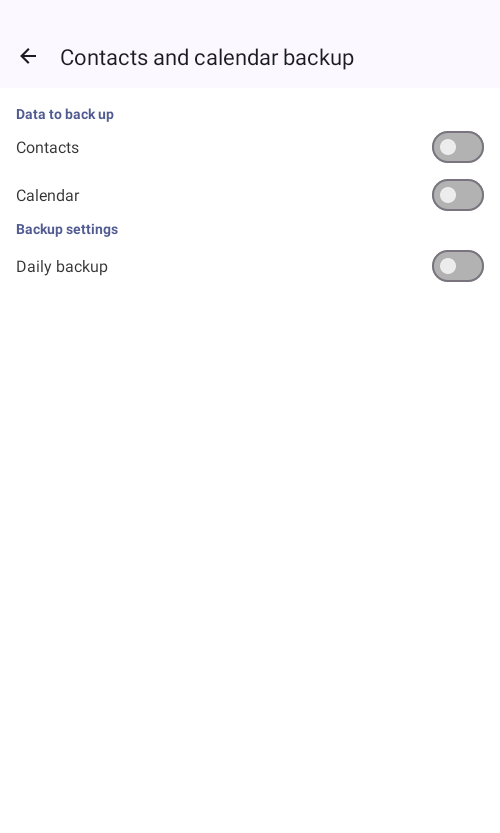Click the 'Data to back up' heading
This screenshot has width=500, height=833.
click(x=65, y=114)
